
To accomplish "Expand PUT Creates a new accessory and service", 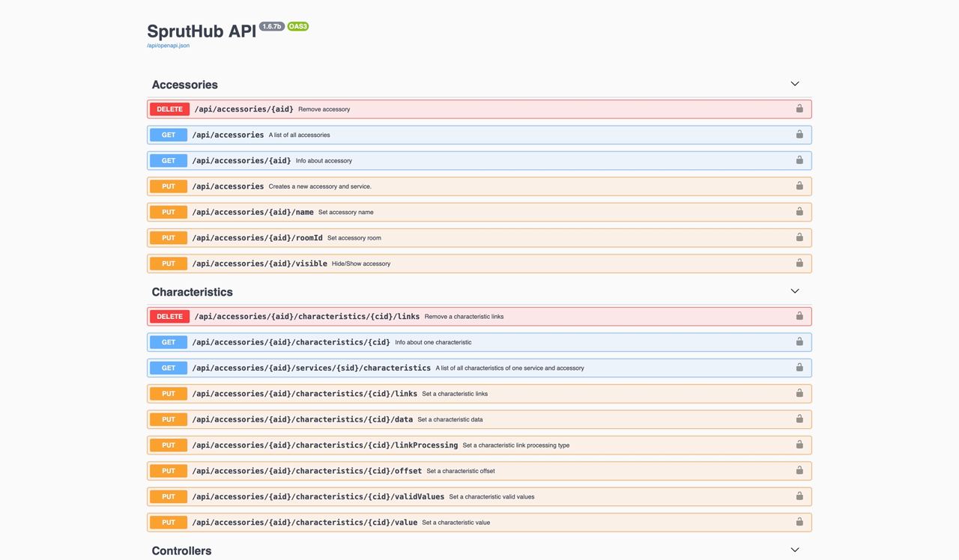I will click(x=479, y=186).
